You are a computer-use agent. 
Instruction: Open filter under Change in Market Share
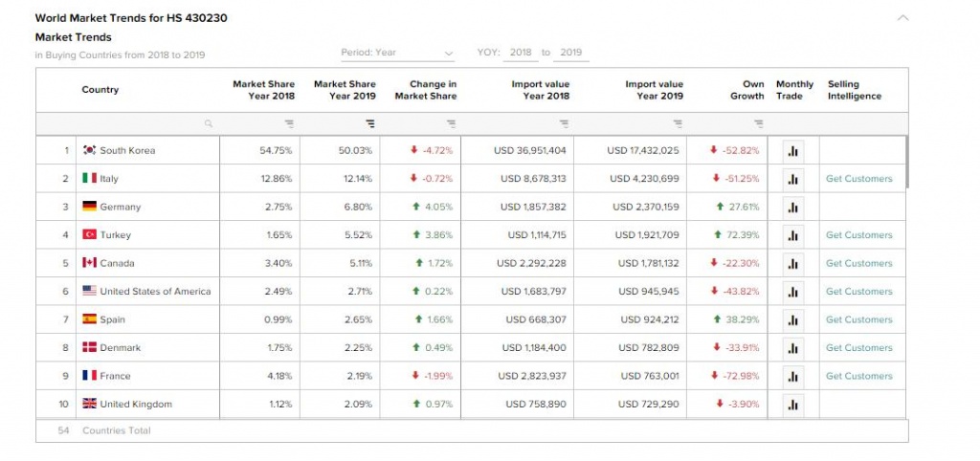(452, 123)
